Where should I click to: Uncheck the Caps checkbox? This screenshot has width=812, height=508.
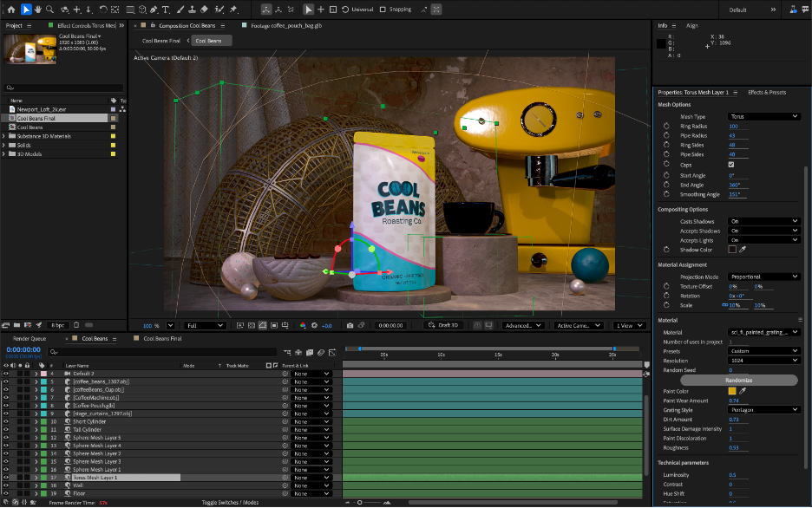click(731, 165)
